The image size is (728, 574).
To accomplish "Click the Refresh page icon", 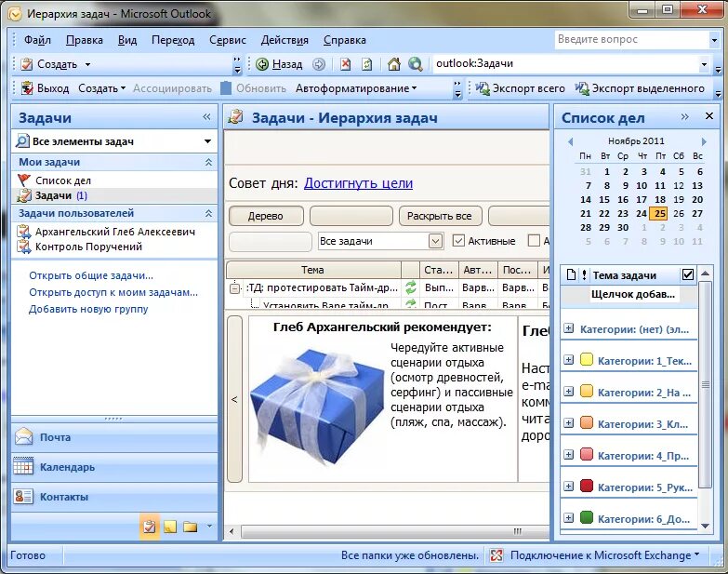I will click(x=366, y=64).
